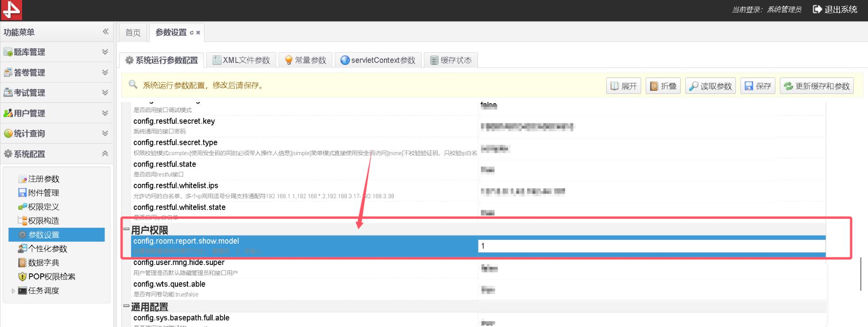868x327 pixels.
Task: Click the XML文件参数 tab icon
Action: [x=217, y=60]
